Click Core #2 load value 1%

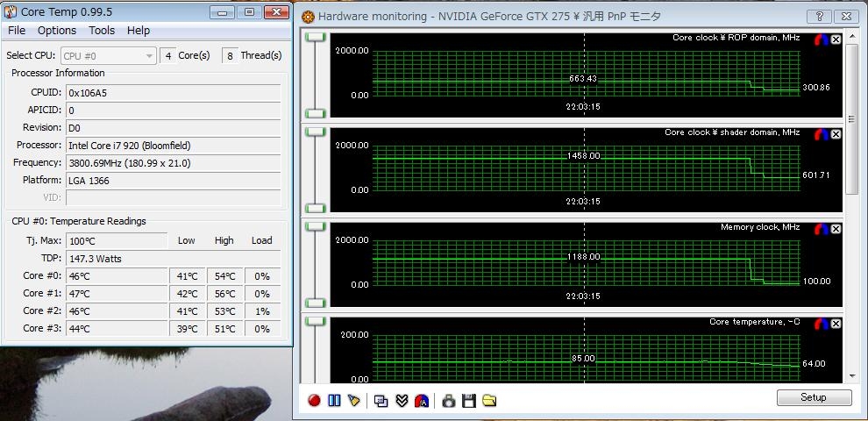point(262,311)
